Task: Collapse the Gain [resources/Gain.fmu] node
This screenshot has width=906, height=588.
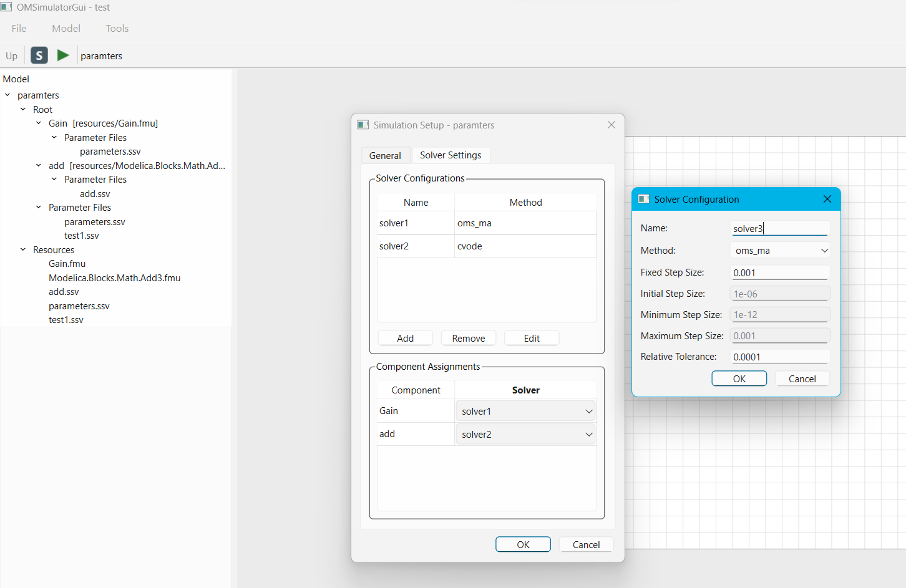Action: click(x=39, y=123)
